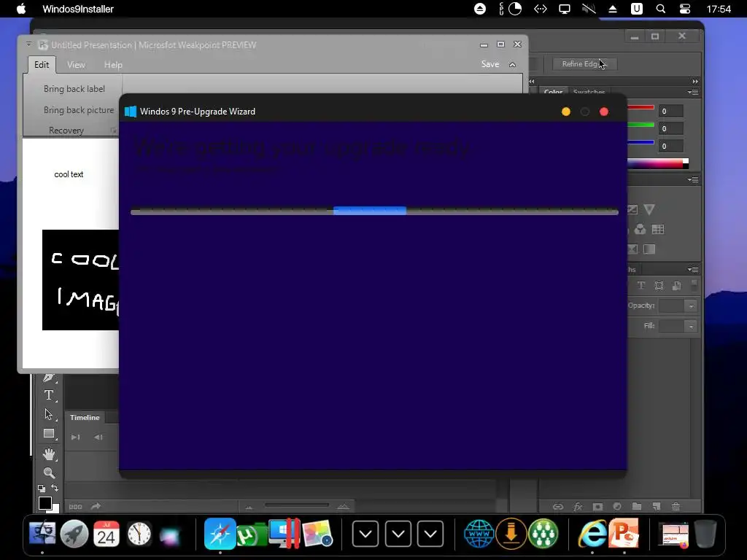Create a new layer group folder
This screenshot has width=747, height=560.
coord(636,506)
